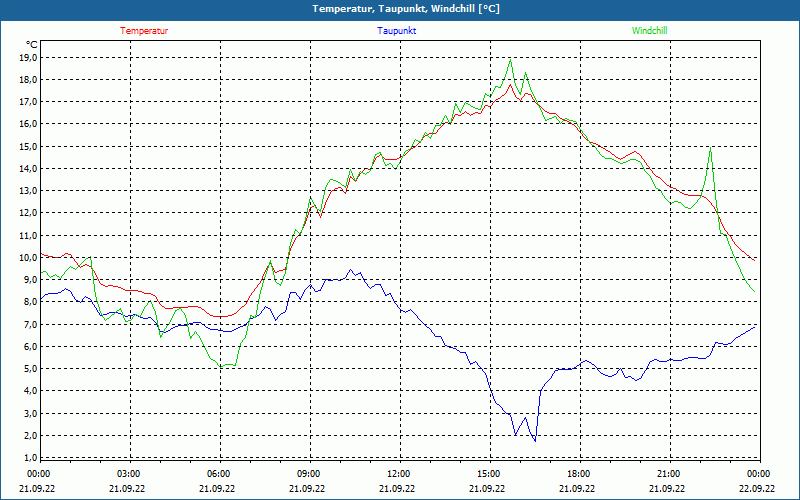Click the 3,0 y-axis value
The image size is (800, 500).
30,413
